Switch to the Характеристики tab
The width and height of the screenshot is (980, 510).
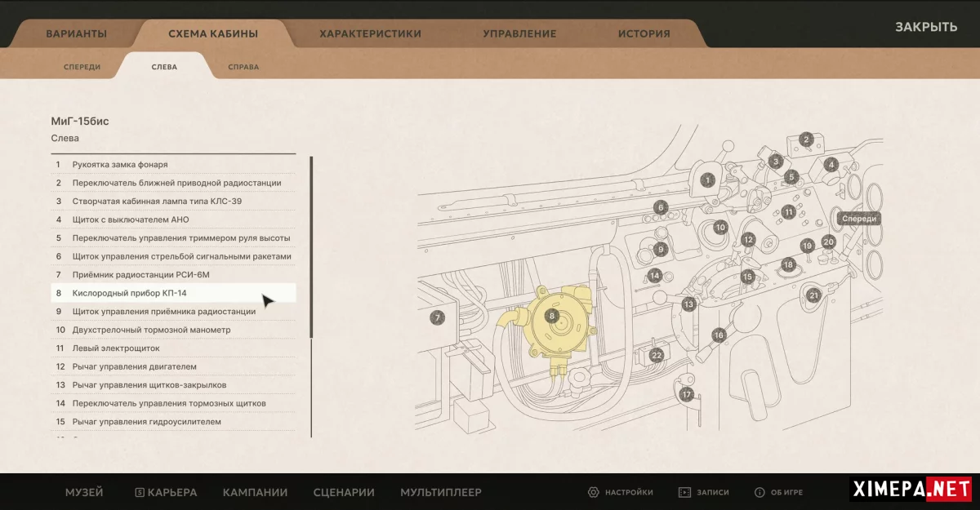[x=371, y=34]
